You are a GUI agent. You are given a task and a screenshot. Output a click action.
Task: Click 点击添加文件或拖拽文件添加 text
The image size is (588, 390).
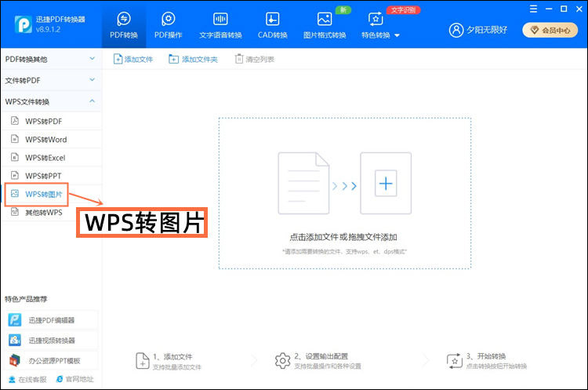click(x=343, y=237)
